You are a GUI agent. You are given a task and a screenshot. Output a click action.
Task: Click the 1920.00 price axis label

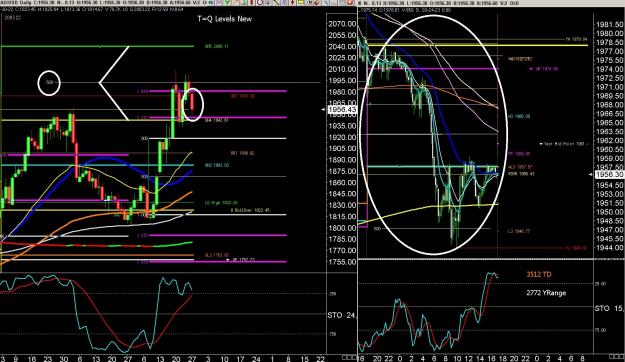point(342,137)
